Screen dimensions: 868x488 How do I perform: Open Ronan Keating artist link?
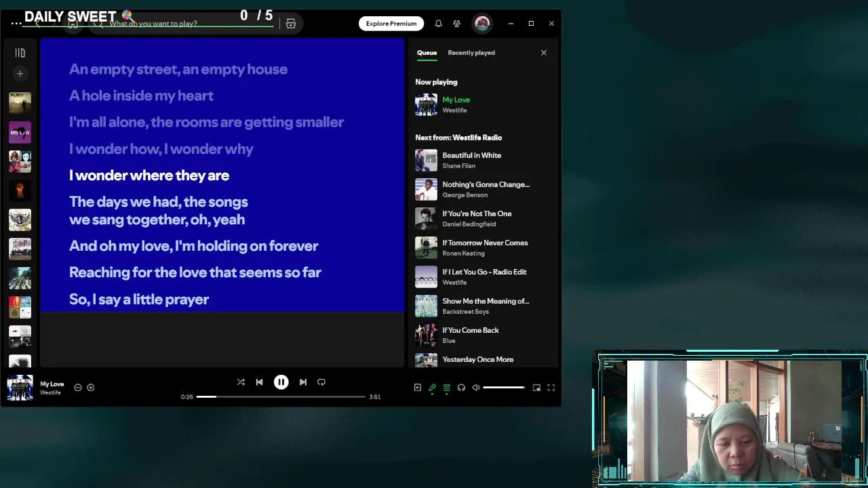point(463,253)
